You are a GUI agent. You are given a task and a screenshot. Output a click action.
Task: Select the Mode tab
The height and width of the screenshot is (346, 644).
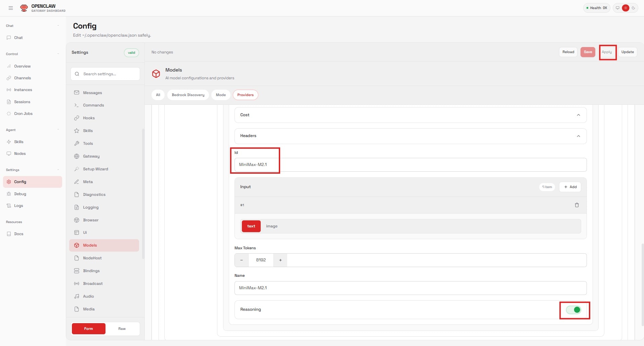[x=221, y=95]
